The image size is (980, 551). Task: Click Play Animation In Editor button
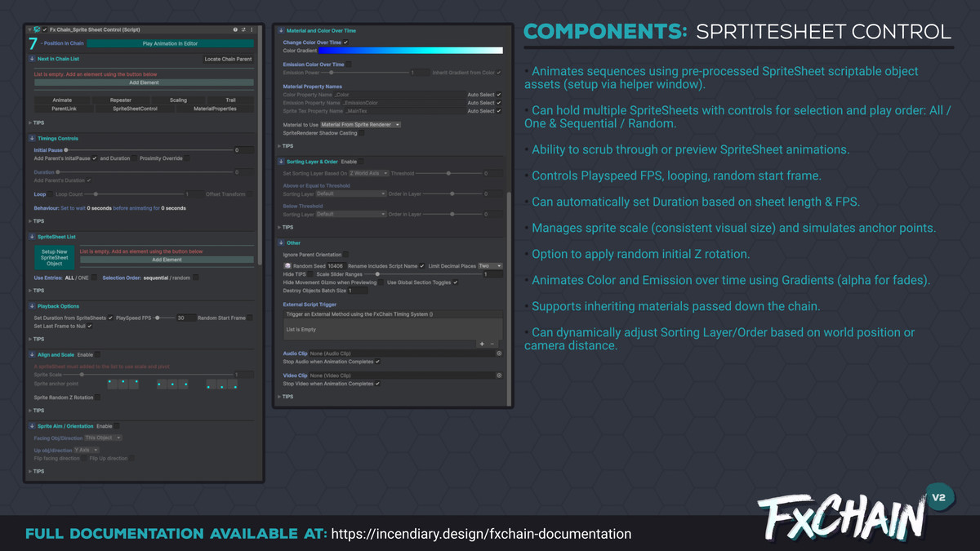click(x=171, y=43)
